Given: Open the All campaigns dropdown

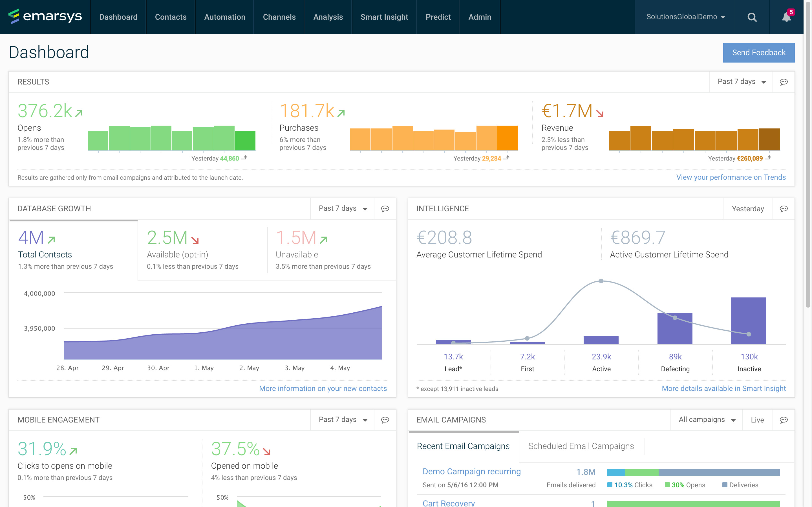Looking at the screenshot, I should pyautogui.click(x=706, y=420).
